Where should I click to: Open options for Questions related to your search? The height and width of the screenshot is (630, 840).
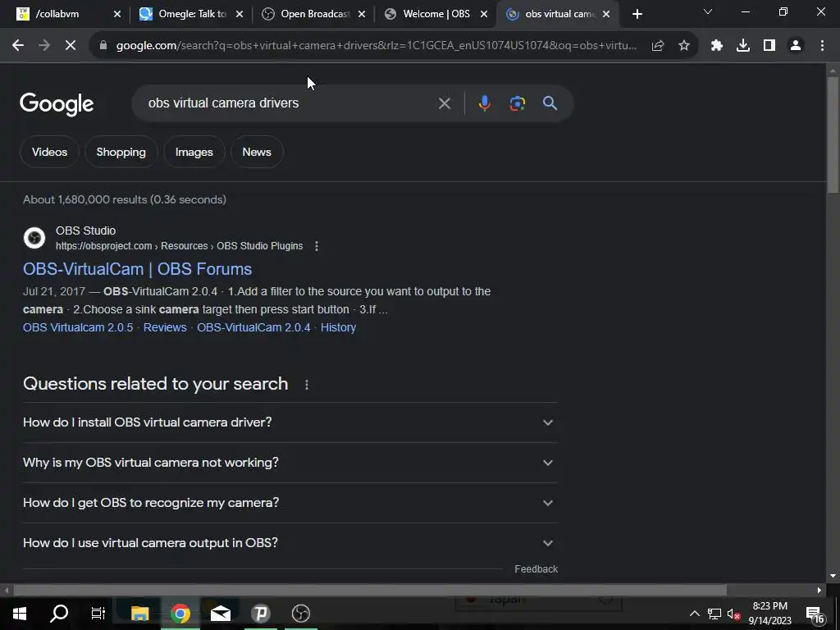point(307,385)
